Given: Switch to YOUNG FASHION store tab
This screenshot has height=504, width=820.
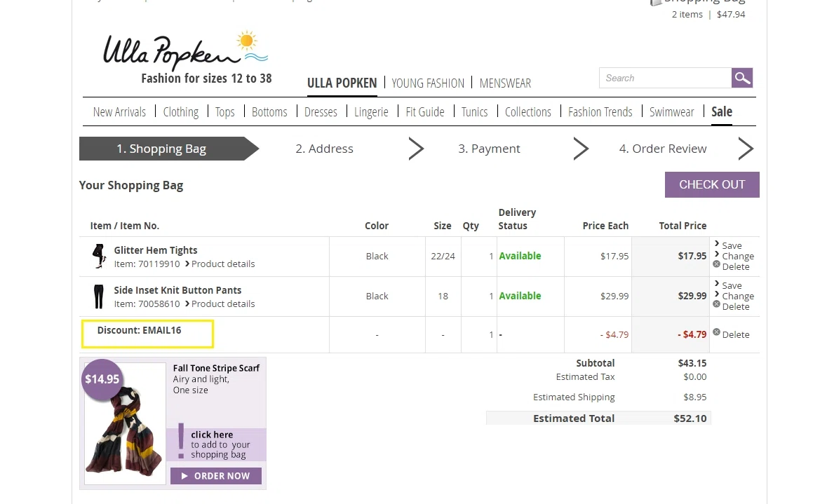Looking at the screenshot, I should coord(428,83).
